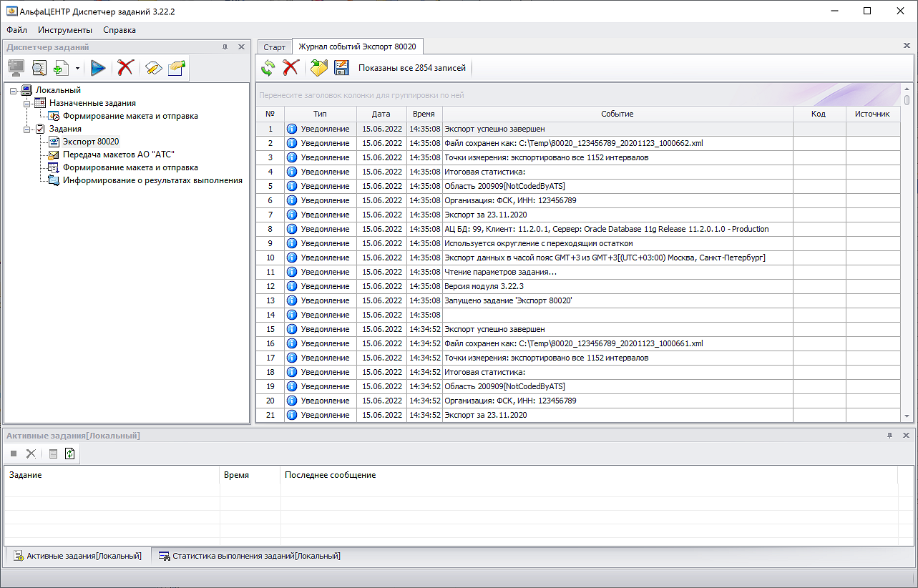Sort by the Тип column header
918x588 pixels.
point(320,114)
